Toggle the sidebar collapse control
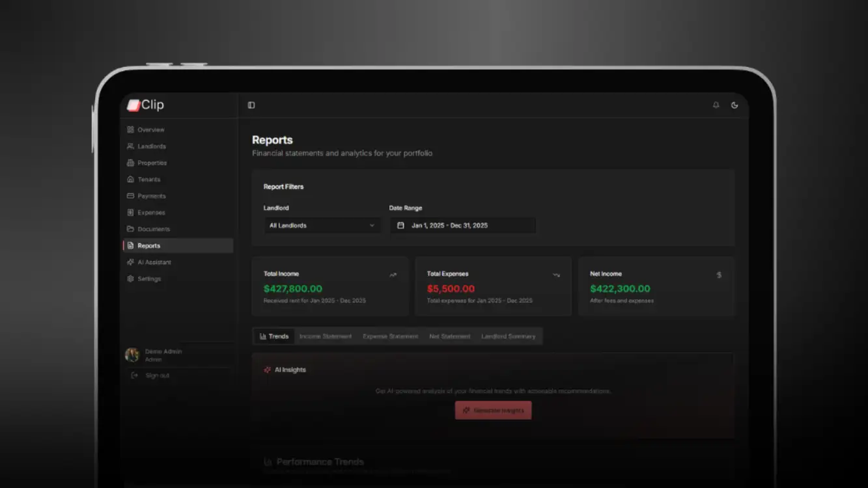The image size is (868, 488). tap(251, 105)
